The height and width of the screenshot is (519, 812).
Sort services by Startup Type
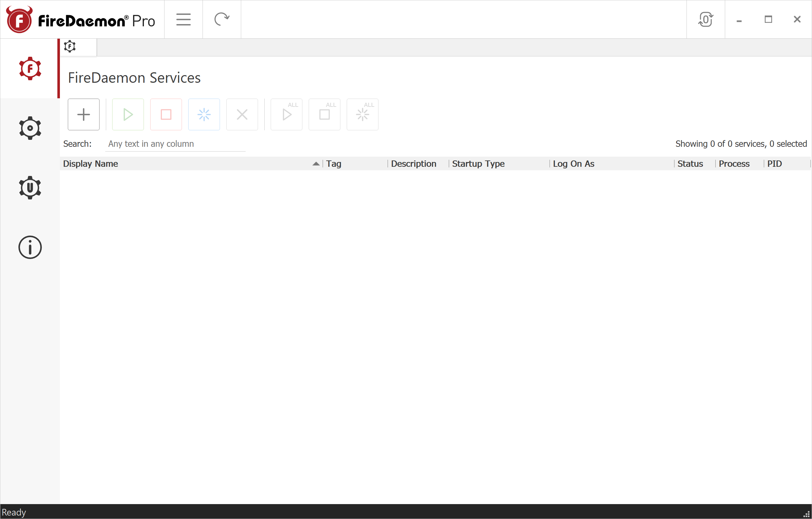tap(478, 164)
